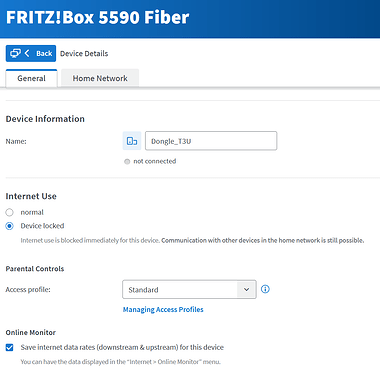Click the not connected status text

[x=155, y=161]
